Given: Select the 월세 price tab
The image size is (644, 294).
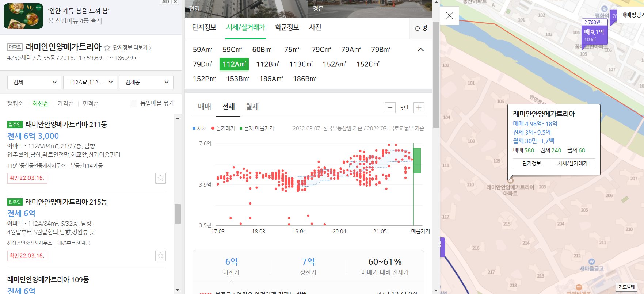Looking at the screenshot, I should pyautogui.click(x=252, y=107).
